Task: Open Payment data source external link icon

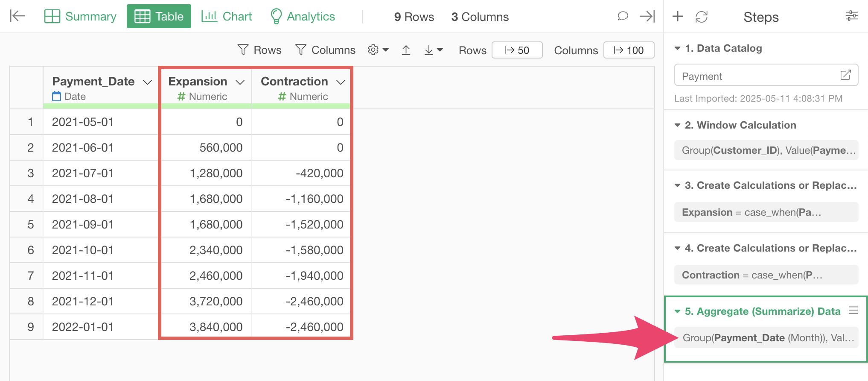Action: coord(845,75)
